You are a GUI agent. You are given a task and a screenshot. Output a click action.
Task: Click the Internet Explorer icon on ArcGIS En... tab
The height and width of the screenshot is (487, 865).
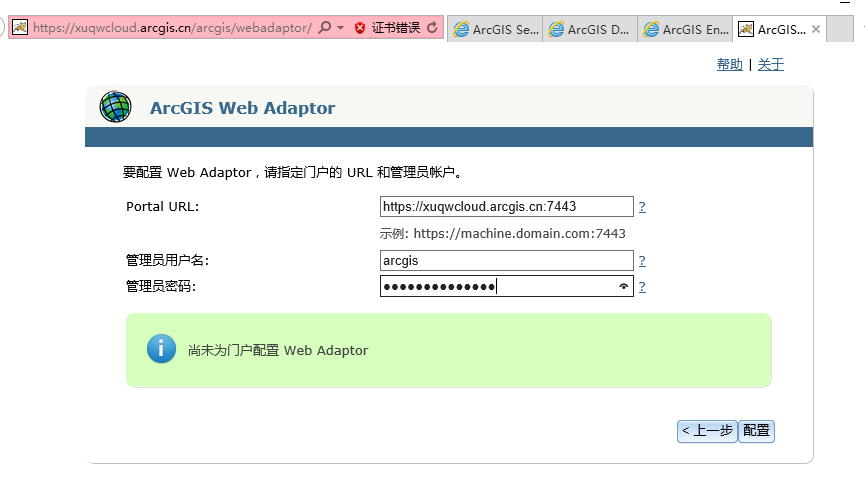pos(651,29)
